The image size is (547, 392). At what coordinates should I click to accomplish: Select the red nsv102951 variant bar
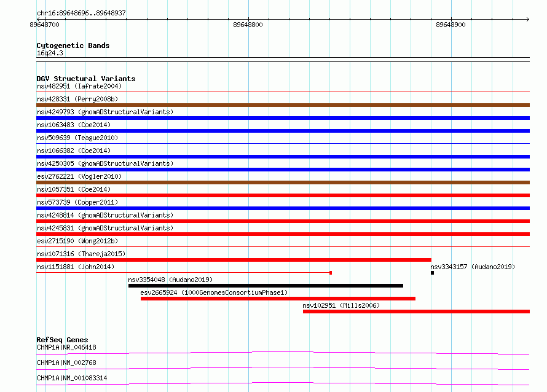(x=416, y=312)
